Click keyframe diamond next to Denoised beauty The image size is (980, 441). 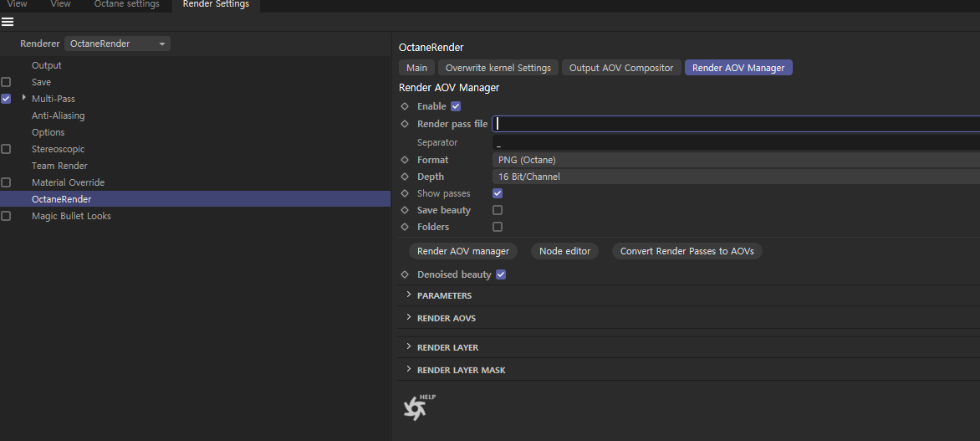(405, 274)
